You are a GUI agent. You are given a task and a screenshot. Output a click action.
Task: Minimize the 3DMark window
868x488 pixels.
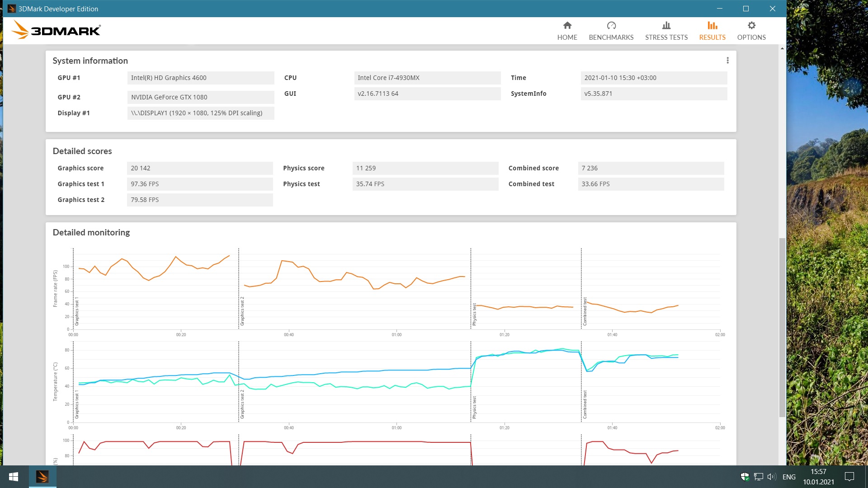[x=720, y=9]
